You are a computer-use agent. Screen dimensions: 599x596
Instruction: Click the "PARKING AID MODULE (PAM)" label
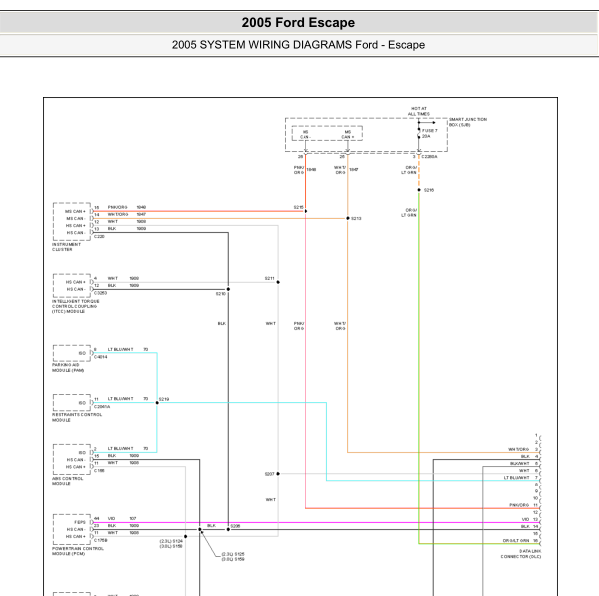[68, 368]
